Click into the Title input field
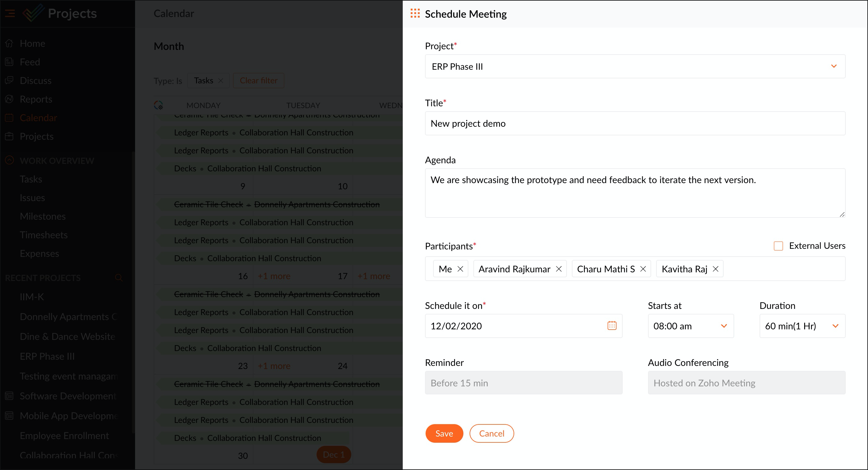 (x=635, y=123)
